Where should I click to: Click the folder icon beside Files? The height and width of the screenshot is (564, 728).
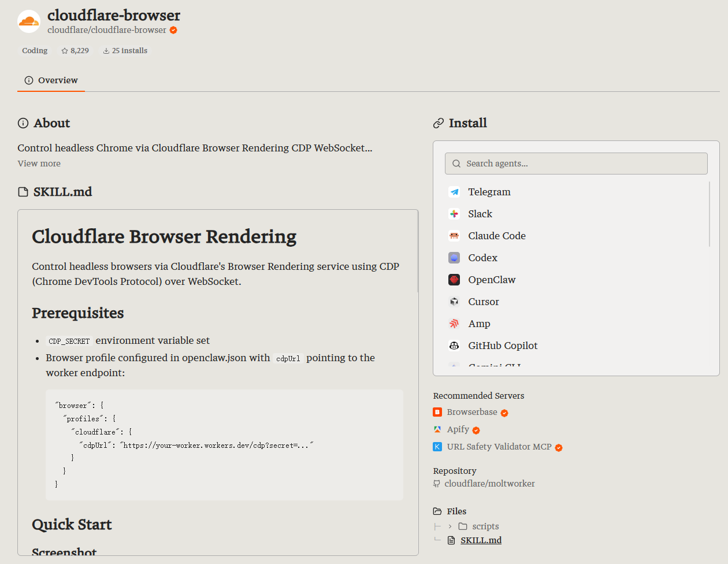coord(437,511)
